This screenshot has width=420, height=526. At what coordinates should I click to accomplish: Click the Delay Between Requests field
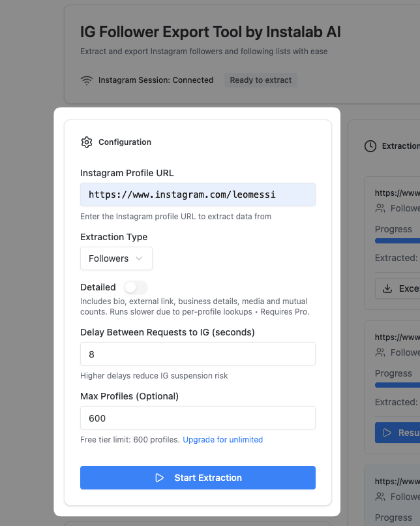pyautogui.click(x=198, y=354)
